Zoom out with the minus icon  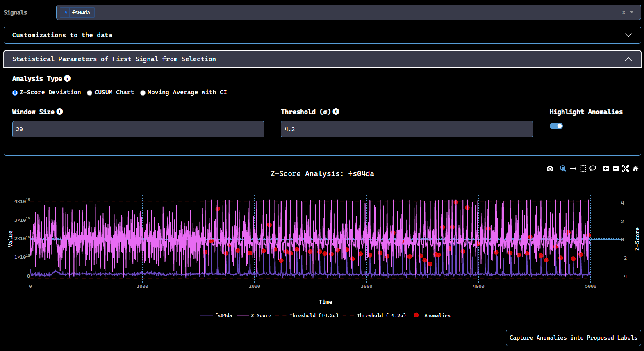tap(616, 169)
